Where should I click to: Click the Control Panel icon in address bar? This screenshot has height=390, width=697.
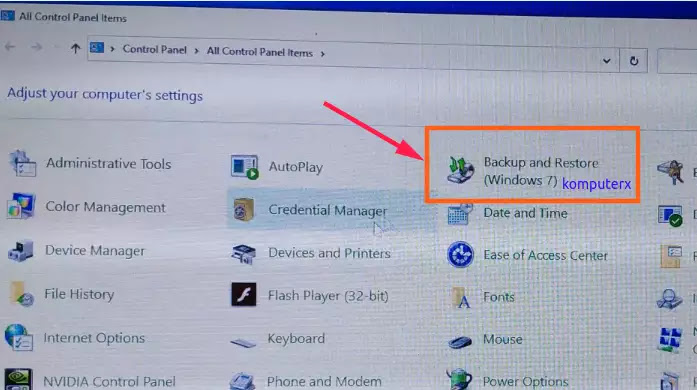96,47
